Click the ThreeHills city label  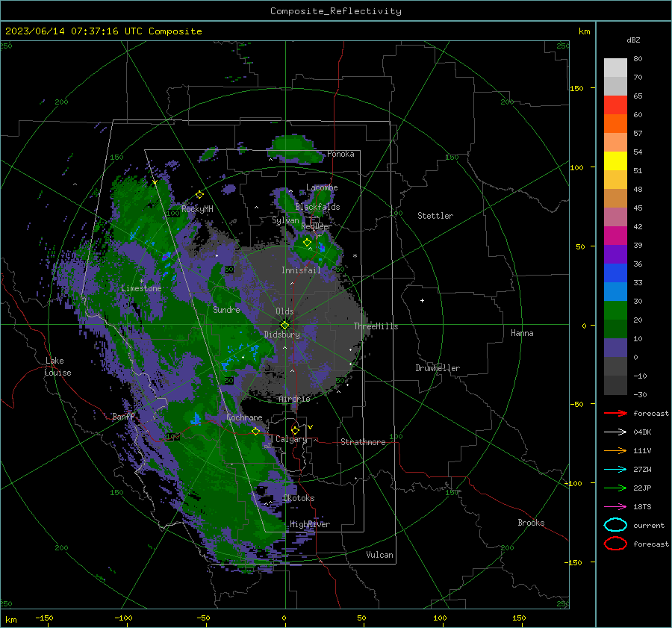tap(376, 326)
